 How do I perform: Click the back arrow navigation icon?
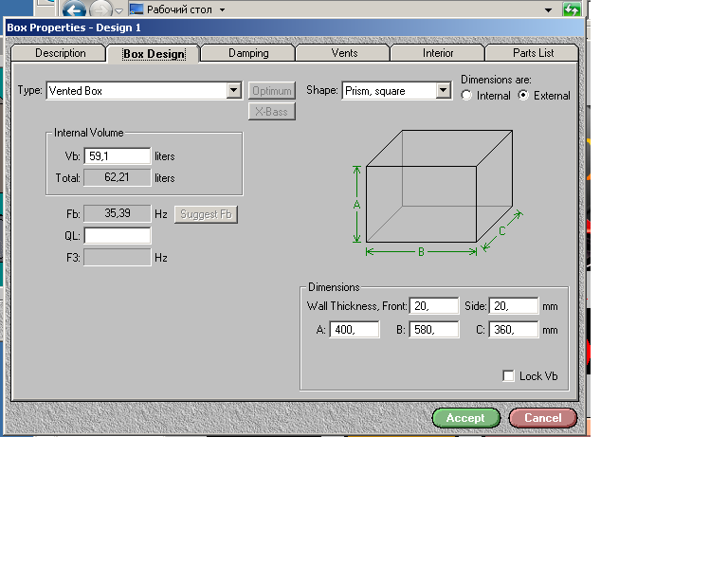coord(75,9)
